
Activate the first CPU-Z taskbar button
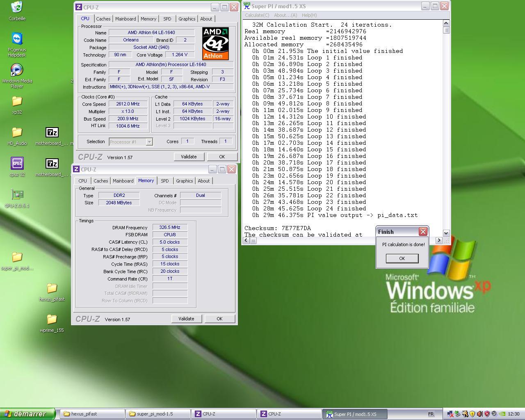click(x=224, y=414)
